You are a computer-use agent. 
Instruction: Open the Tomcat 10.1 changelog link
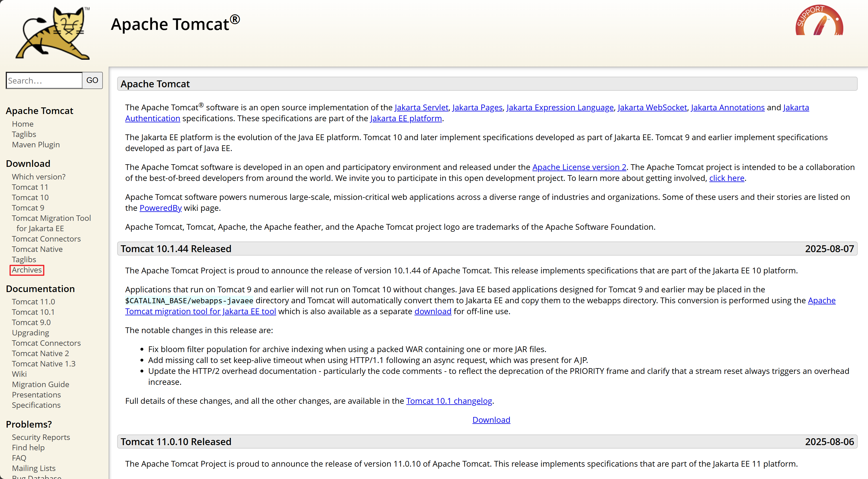pyautogui.click(x=449, y=401)
